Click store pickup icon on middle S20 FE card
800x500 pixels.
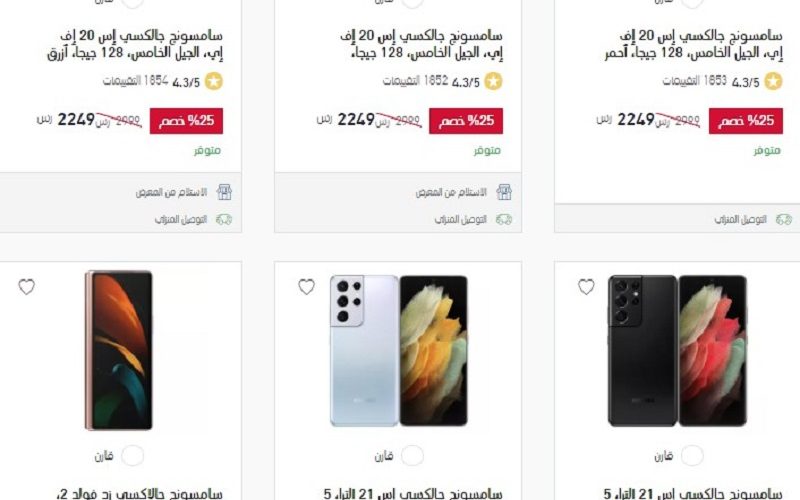[x=504, y=192]
